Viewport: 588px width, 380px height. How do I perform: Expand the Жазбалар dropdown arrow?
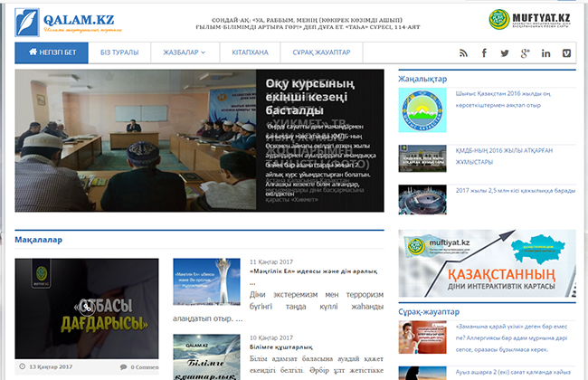point(204,52)
